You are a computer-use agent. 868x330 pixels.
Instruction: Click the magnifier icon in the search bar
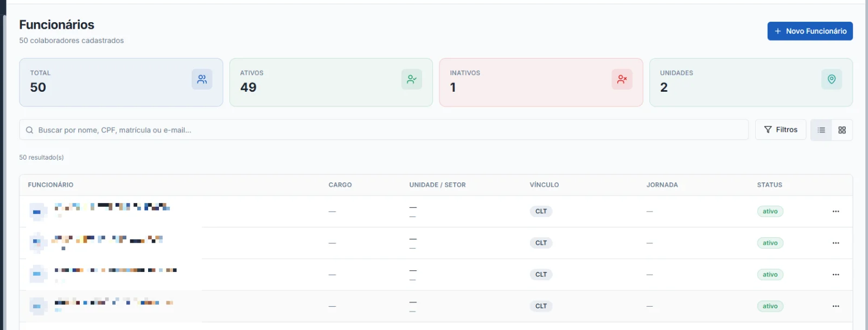point(30,130)
